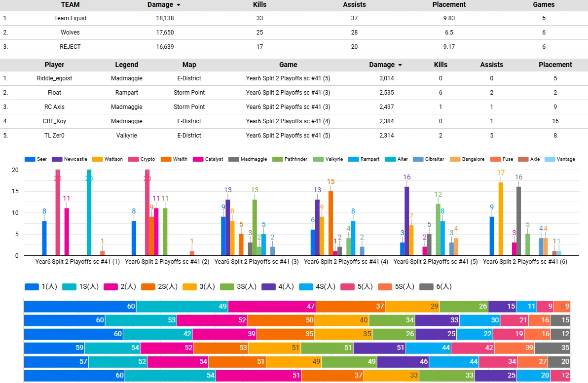Select the 5S(人) legend swatch
This screenshot has height=383, width=588.
point(385,287)
